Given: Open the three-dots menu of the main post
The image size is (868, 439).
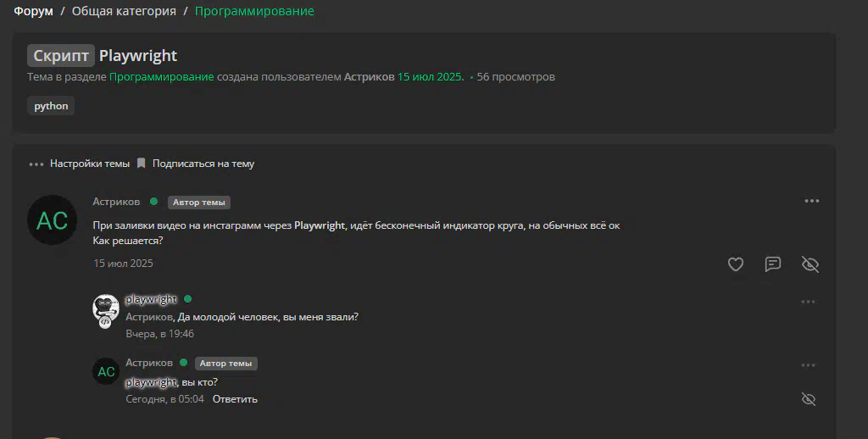Looking at the screenshot, I should [811, 201].
